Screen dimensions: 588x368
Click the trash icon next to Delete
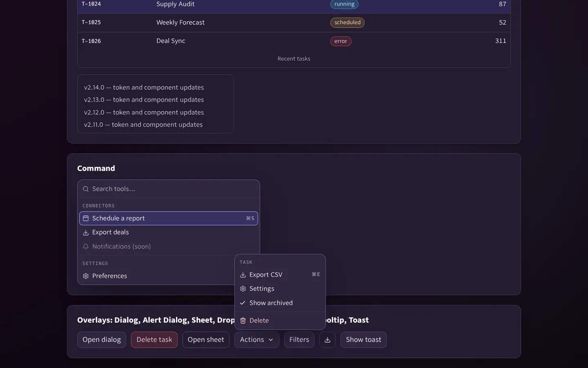click(x=243, y=321)
